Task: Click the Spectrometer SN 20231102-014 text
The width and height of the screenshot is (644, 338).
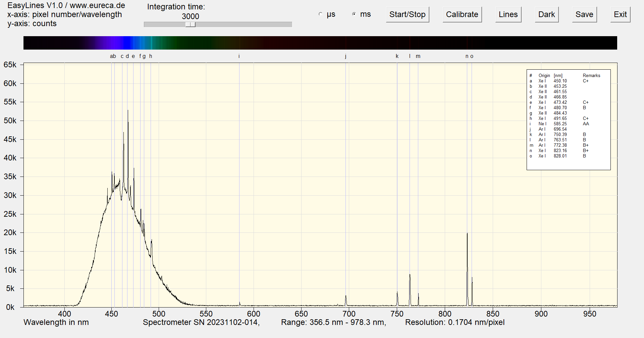Action: 201,322
